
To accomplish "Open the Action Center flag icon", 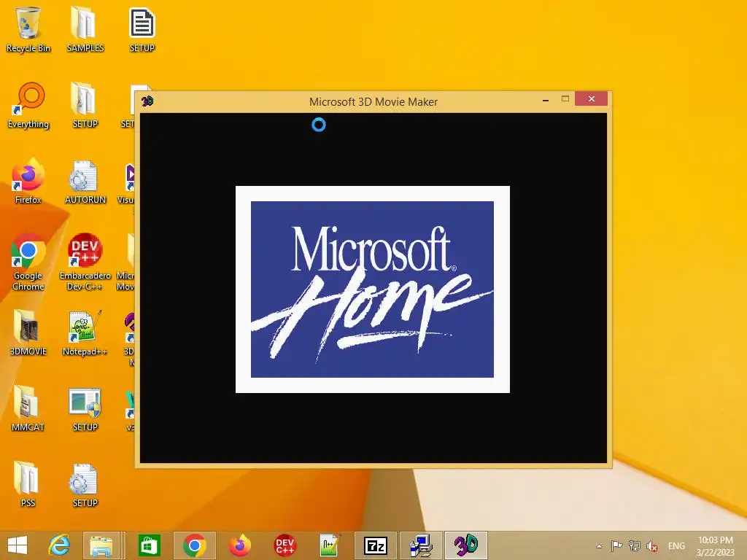I will [616, 545].
